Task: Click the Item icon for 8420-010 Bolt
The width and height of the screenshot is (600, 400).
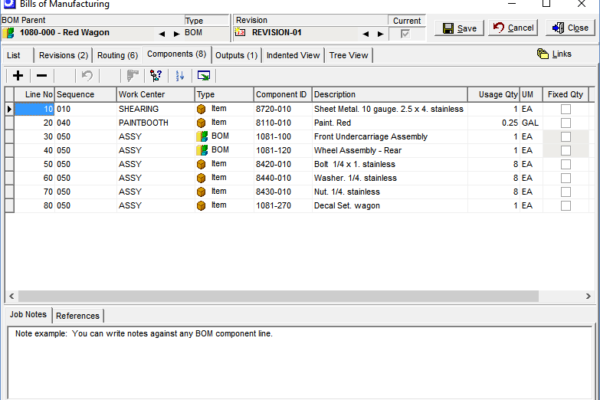Action: 201,165
